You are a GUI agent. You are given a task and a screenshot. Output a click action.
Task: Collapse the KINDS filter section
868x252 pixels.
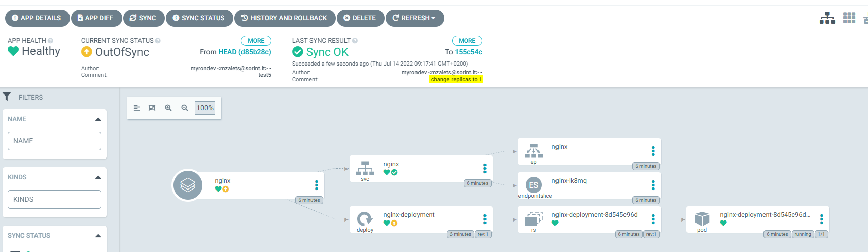[98, 177]
